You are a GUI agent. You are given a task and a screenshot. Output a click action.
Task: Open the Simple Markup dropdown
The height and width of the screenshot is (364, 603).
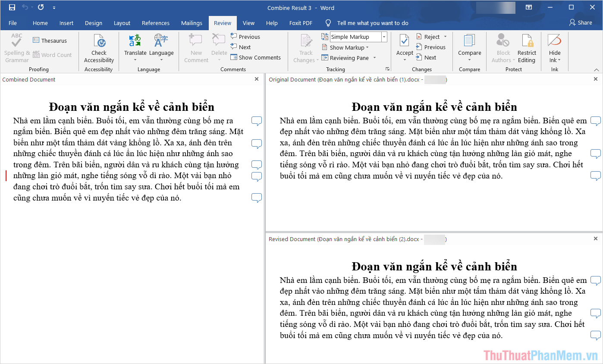coord(384,37)
